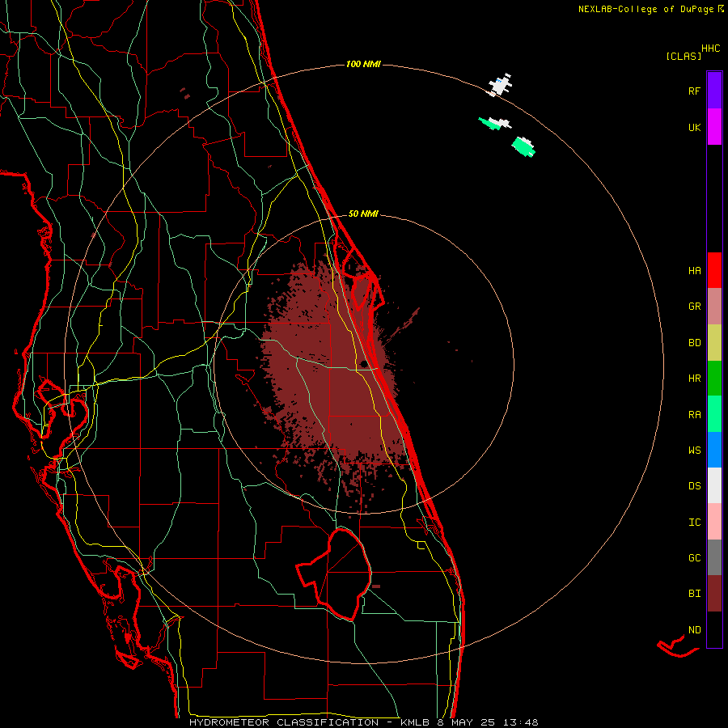728x728 pixels.
Task: Click the [CLAS] legend header
Action: coord(684,57)
